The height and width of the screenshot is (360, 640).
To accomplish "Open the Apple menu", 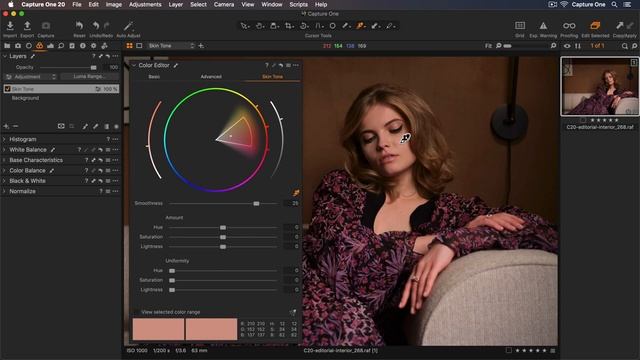I will [11, 4].
